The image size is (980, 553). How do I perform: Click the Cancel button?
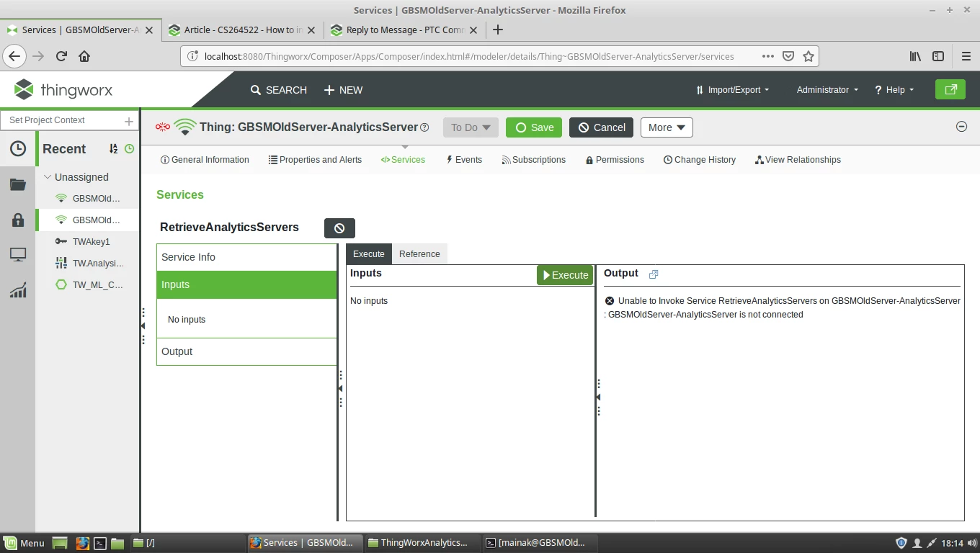601,127
